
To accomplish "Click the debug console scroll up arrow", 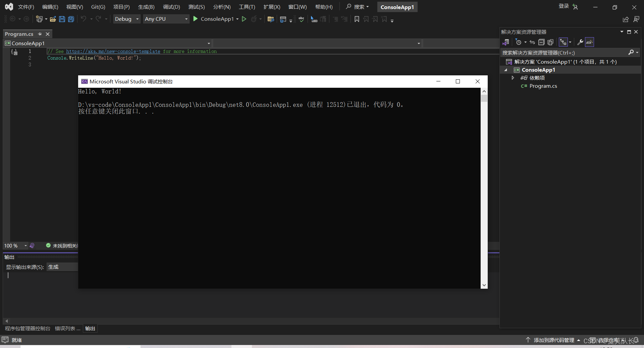I will 484,91.
